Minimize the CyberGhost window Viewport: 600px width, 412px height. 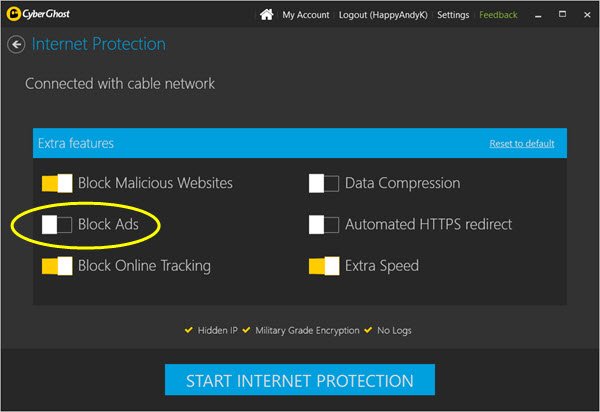540,14
